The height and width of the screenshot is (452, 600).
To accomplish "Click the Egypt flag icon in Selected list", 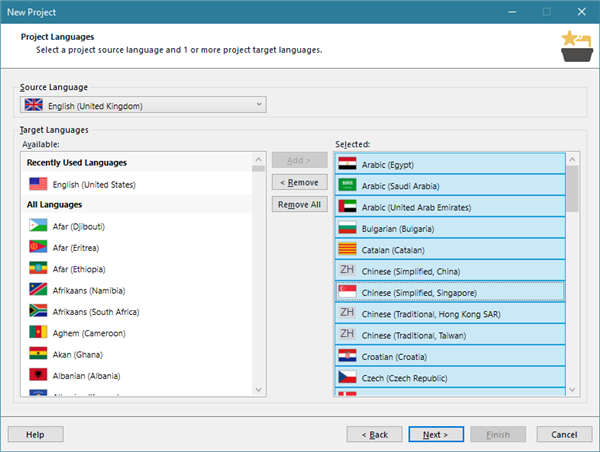I will coord(348,164).
